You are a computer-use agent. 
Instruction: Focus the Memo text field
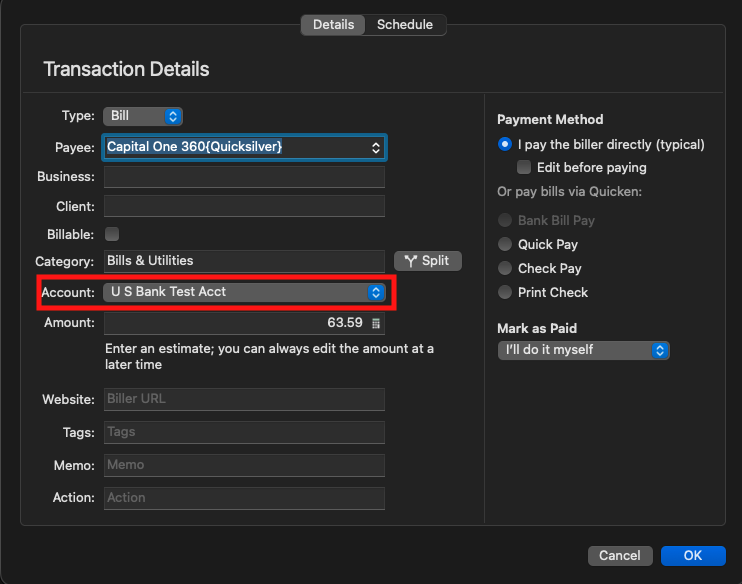pos(244,465)
